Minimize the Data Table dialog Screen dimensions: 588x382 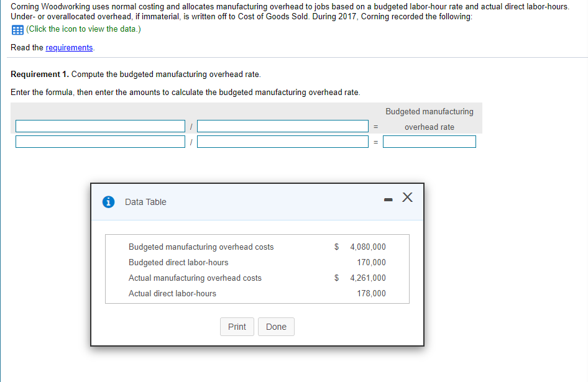click(388, 199)
